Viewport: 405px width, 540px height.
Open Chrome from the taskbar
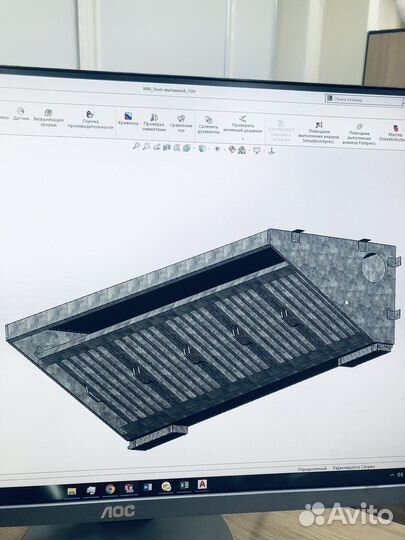(x=110, y=489)
